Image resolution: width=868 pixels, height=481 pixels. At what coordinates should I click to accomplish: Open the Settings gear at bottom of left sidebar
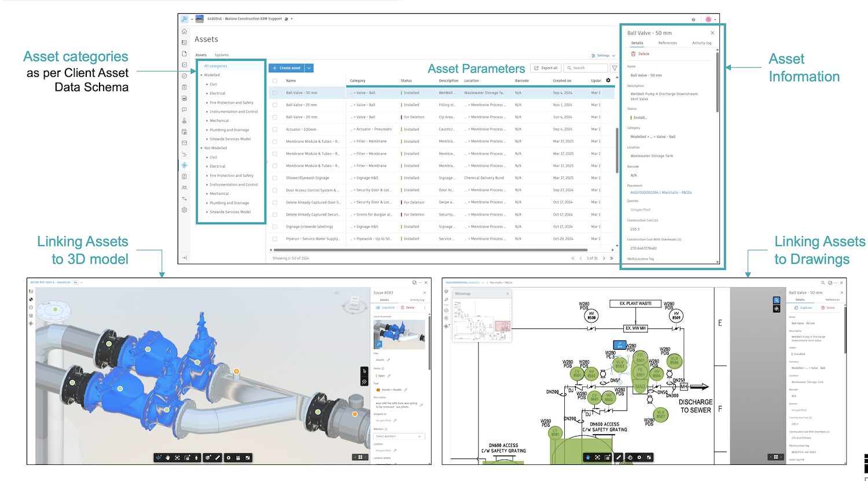(184, 210)
